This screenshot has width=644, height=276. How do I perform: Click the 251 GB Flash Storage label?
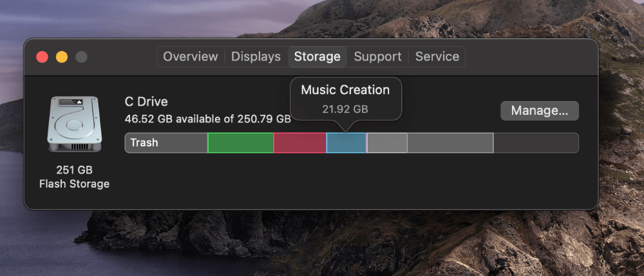(74, 177)
